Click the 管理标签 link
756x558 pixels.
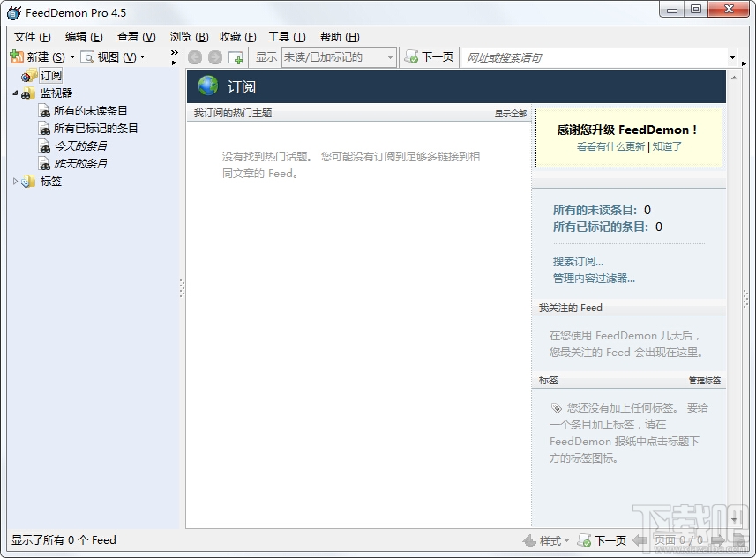click(705, 381)
